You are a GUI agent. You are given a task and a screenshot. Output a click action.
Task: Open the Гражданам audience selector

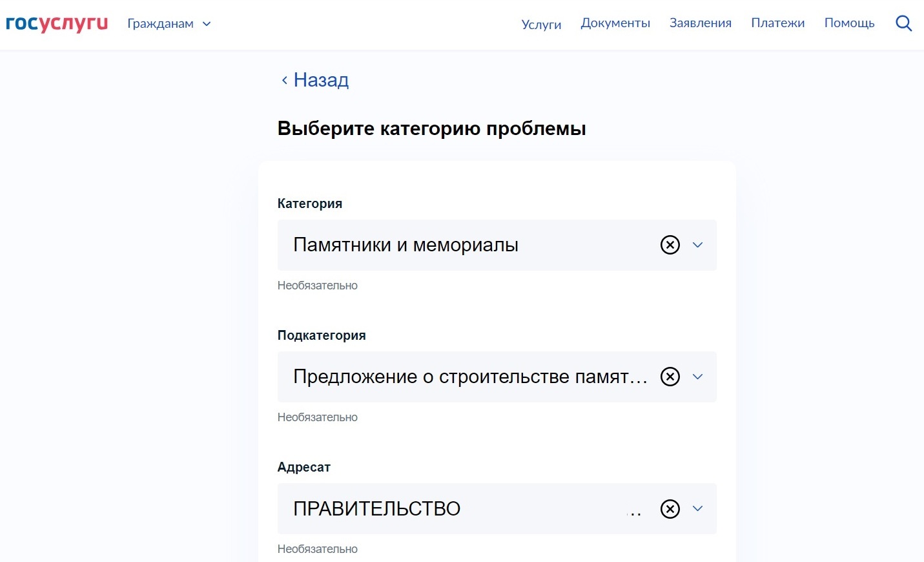(x=160, y=24)
